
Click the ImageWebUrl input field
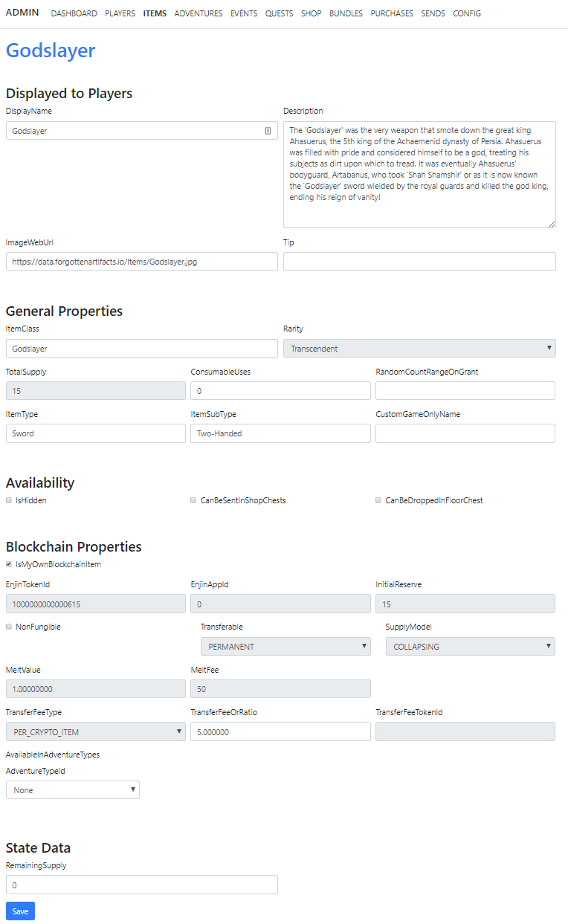coord(142,261)
